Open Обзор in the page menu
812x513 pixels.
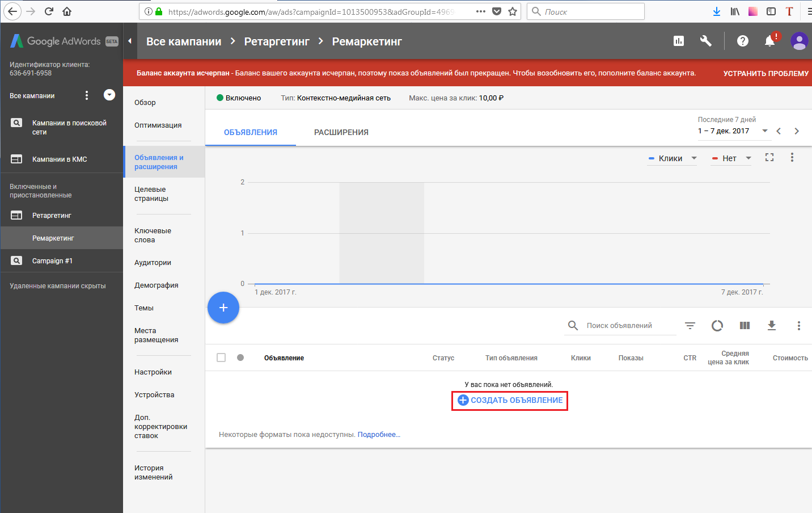click(x=145, y=103)
